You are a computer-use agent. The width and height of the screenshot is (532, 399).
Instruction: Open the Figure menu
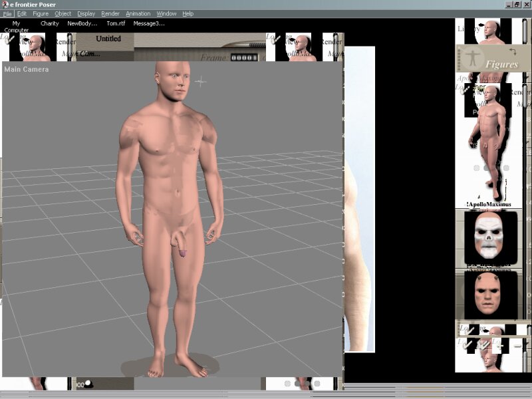41,14
